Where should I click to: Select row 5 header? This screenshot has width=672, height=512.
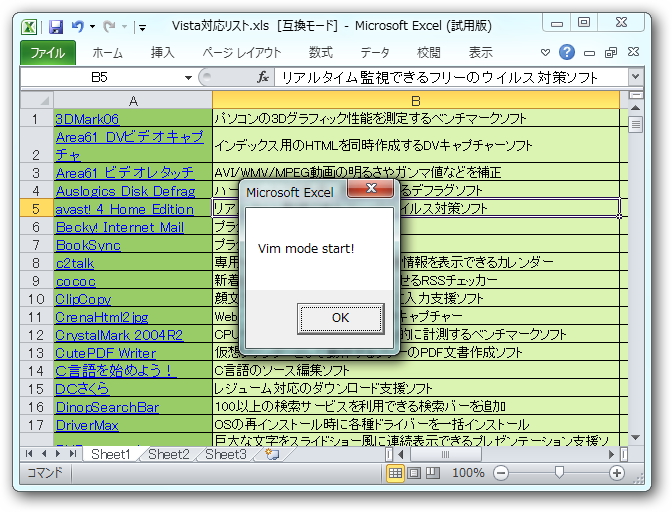pyautogui.click(x=36, y=209)
